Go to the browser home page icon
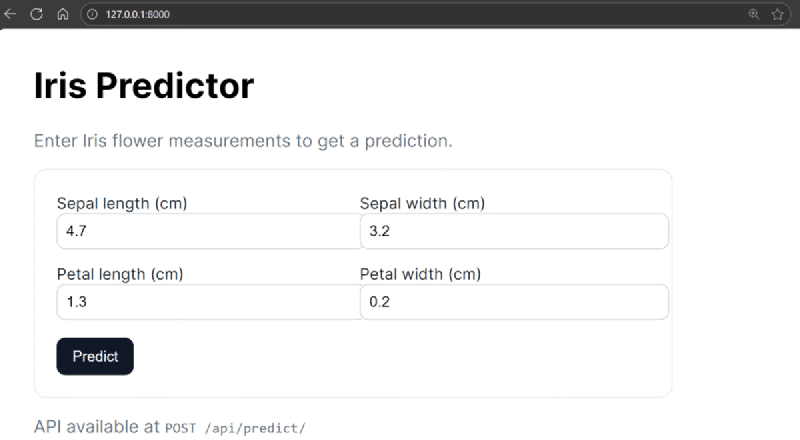The height and width of the screenshot is (440, 800). pos(62,14)
